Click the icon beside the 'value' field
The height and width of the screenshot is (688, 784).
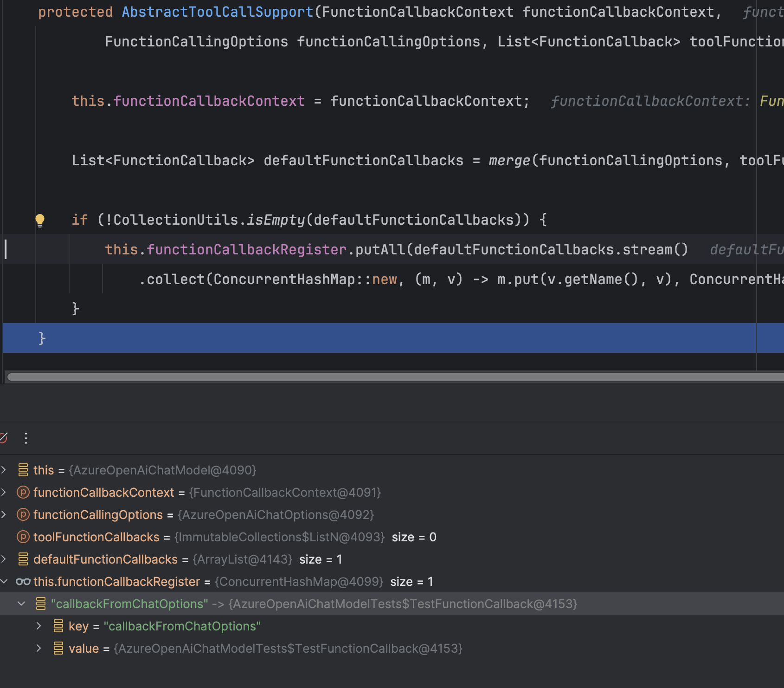pyautogui.click(x=58, y=648)
